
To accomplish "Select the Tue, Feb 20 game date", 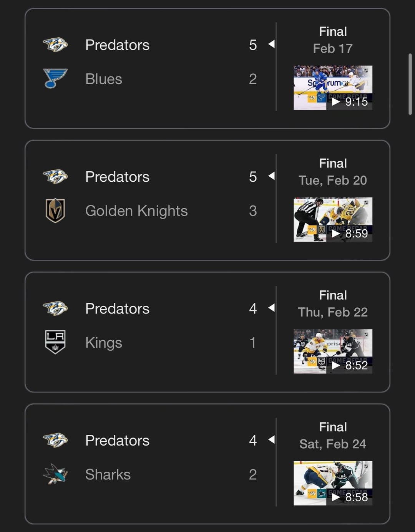I will tap(333, 180).
